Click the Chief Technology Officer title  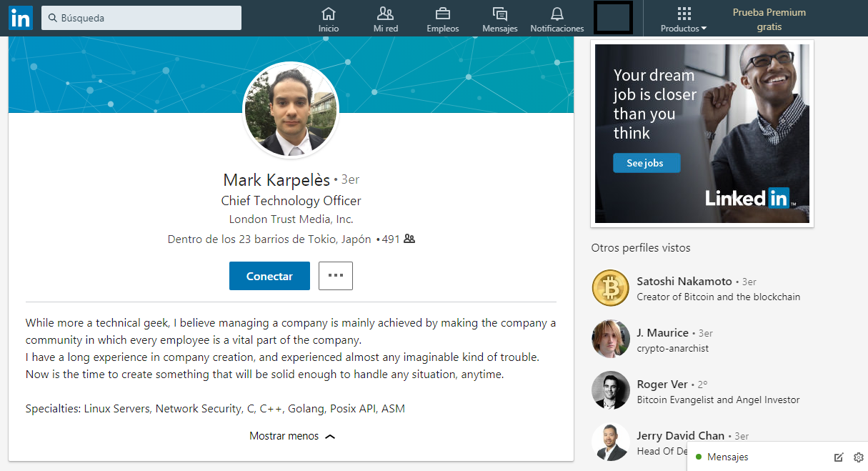(291, 201)
